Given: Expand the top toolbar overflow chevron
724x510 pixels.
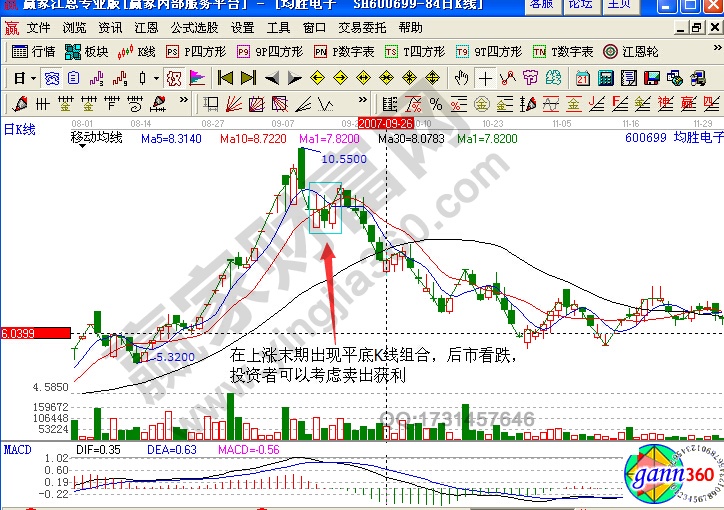Looking at the screenshot, I should (x=717, y=48).
